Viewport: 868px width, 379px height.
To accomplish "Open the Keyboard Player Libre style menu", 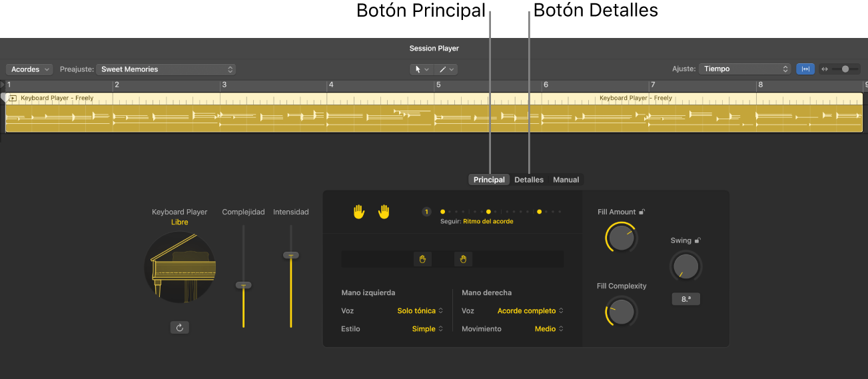I will click(179, 222).
